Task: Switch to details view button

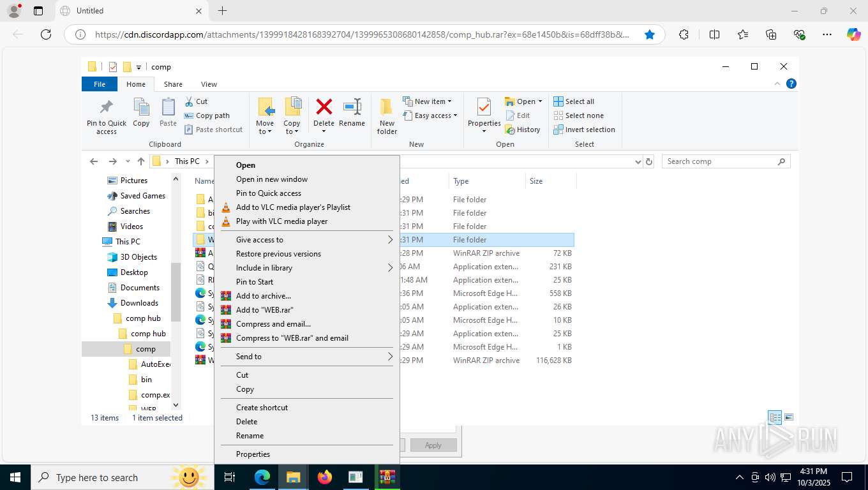Action: coord(775,417)
